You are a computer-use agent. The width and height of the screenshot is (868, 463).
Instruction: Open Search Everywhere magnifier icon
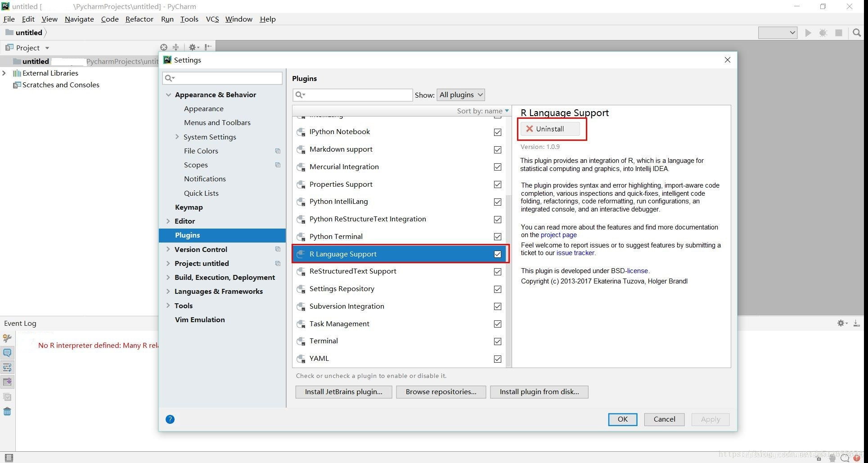(x=857, y=33)
